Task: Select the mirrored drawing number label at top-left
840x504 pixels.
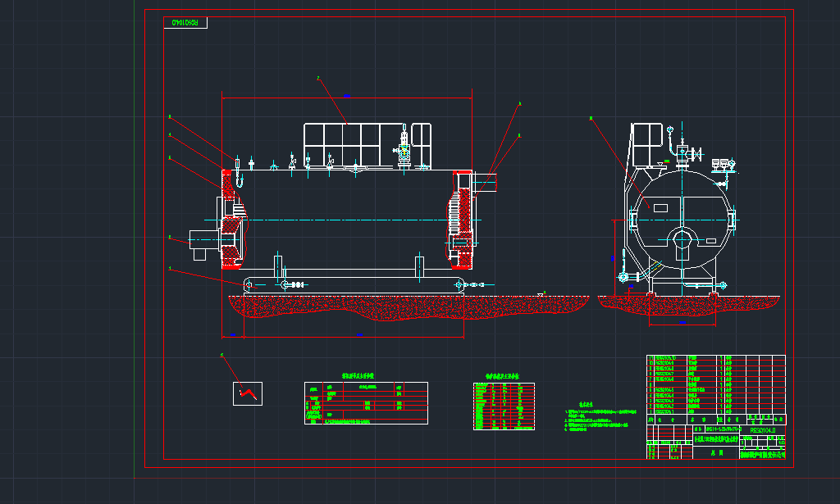Action: coord(185,22)
